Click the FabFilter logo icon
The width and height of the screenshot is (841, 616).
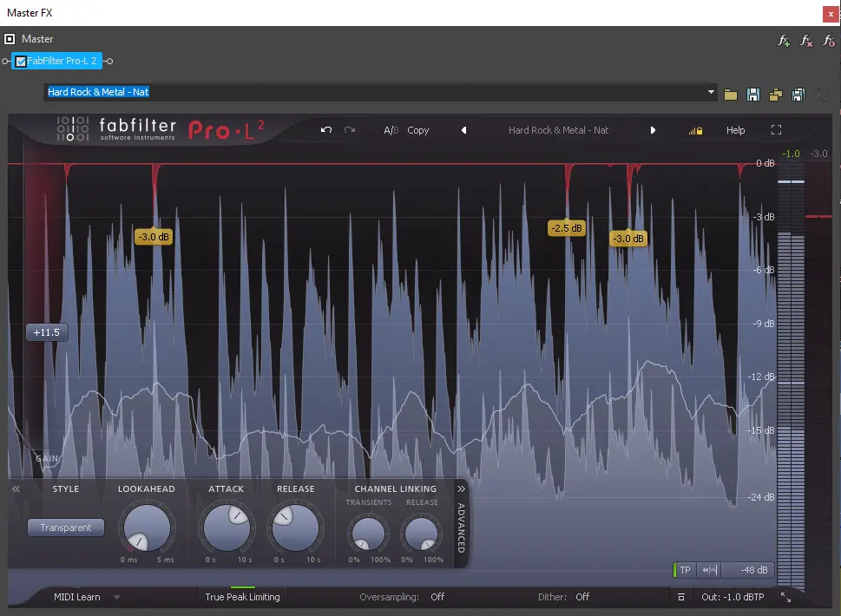(73, 129)
